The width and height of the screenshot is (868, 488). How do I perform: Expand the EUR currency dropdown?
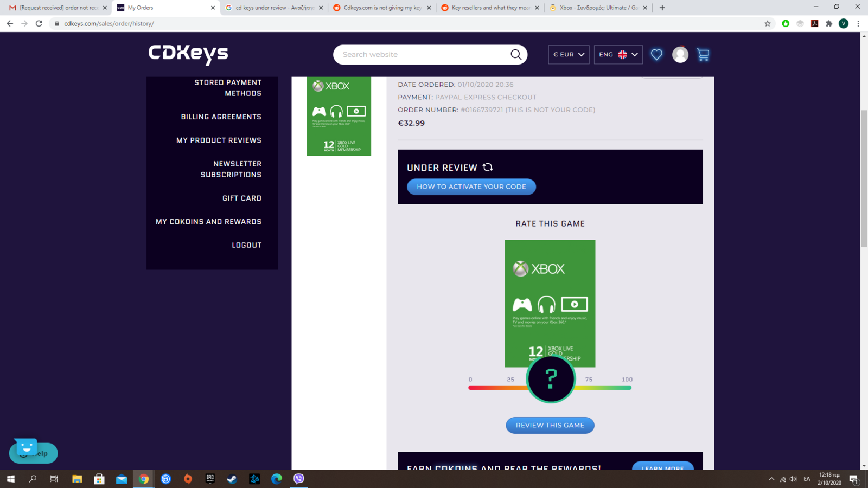tap(569, 54)
